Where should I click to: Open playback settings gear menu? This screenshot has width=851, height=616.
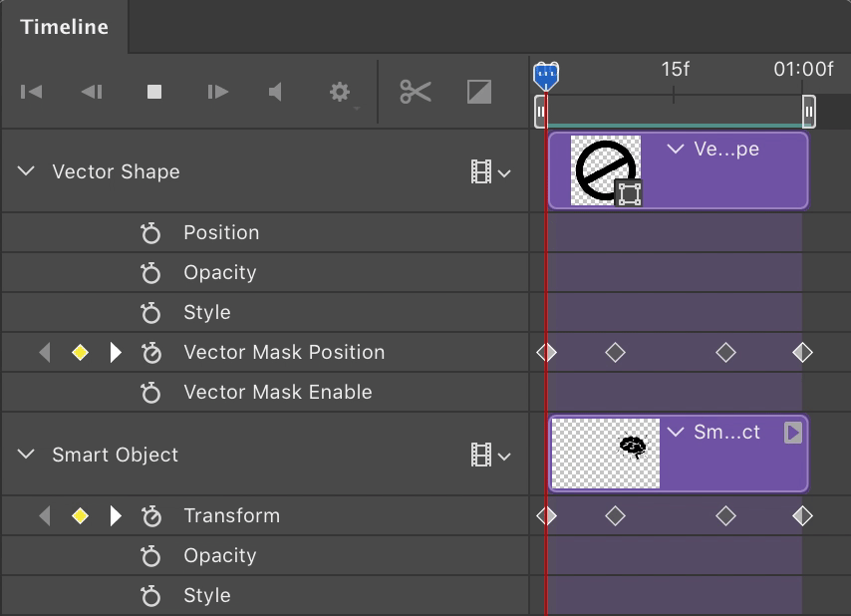(x=341, y=93)
